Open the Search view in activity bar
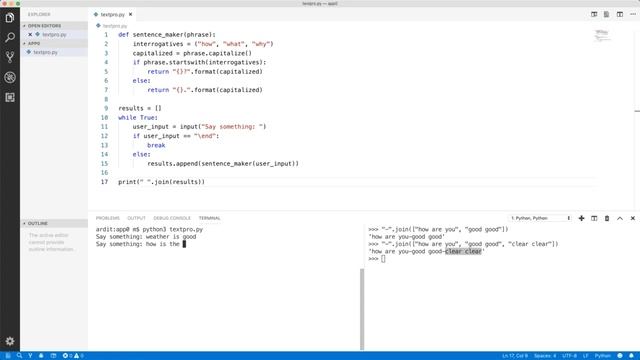 [10, 38]
